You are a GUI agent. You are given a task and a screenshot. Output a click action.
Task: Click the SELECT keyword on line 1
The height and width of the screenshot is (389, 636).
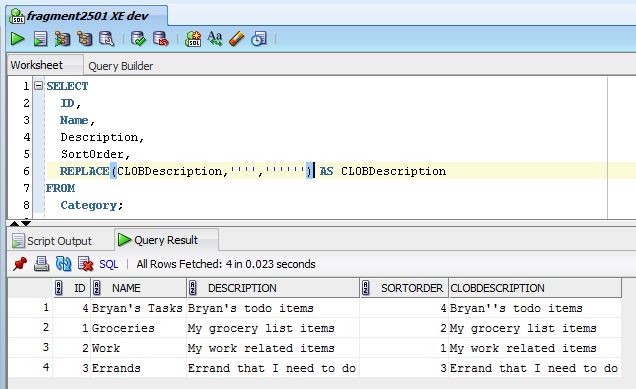tap(67, 86)
